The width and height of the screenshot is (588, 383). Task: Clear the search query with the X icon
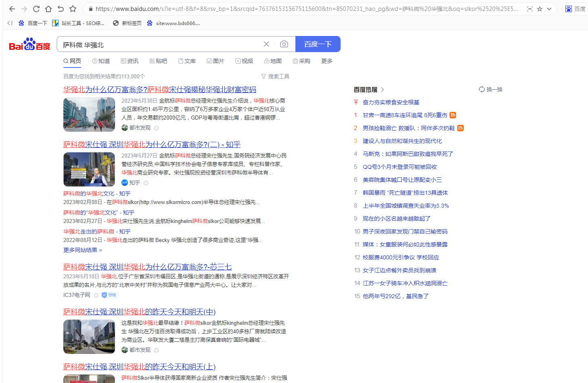[x=266, y=44]
